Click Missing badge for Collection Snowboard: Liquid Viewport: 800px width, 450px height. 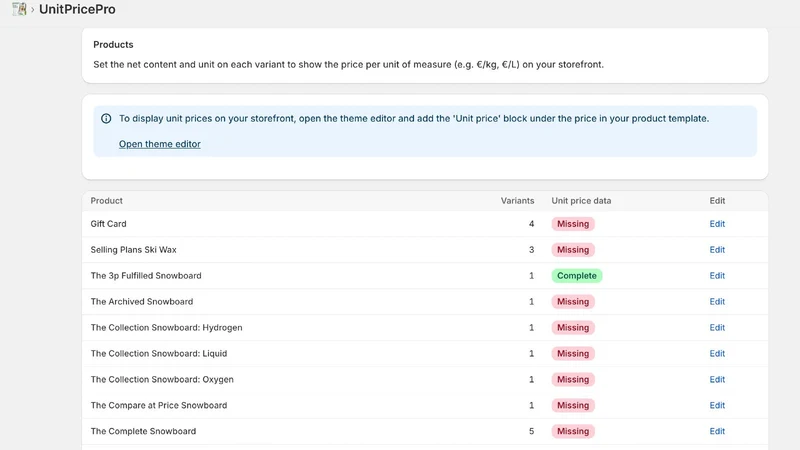point(573,354)
